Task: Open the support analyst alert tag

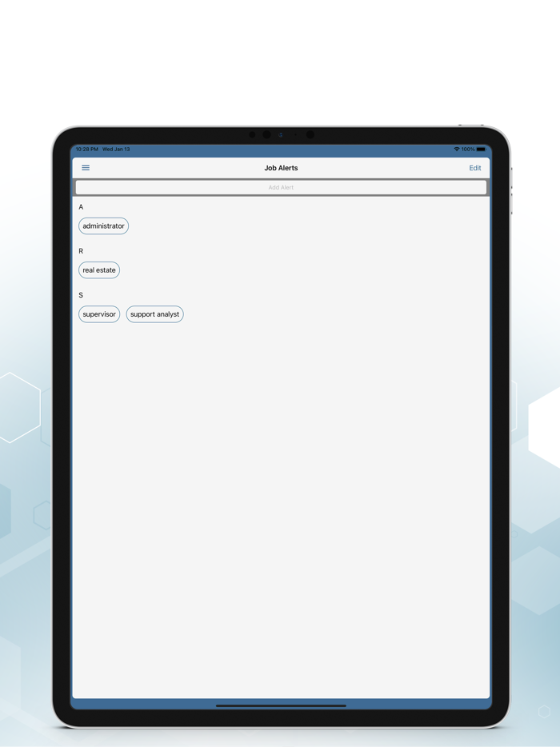Action: pyautogui.click(x=155, y=314)
